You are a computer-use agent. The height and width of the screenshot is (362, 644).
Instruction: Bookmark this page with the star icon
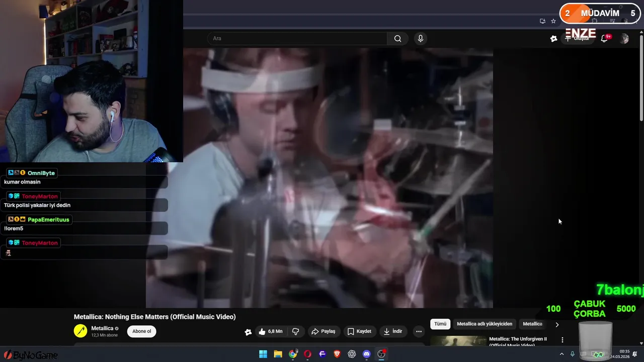pyautogui.click(x=553, y=21)
